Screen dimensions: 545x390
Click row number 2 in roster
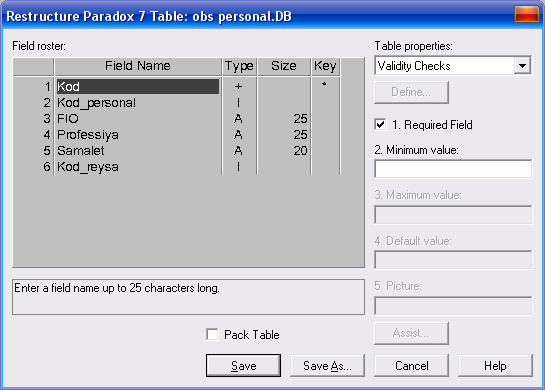click(x=47, y=103)
